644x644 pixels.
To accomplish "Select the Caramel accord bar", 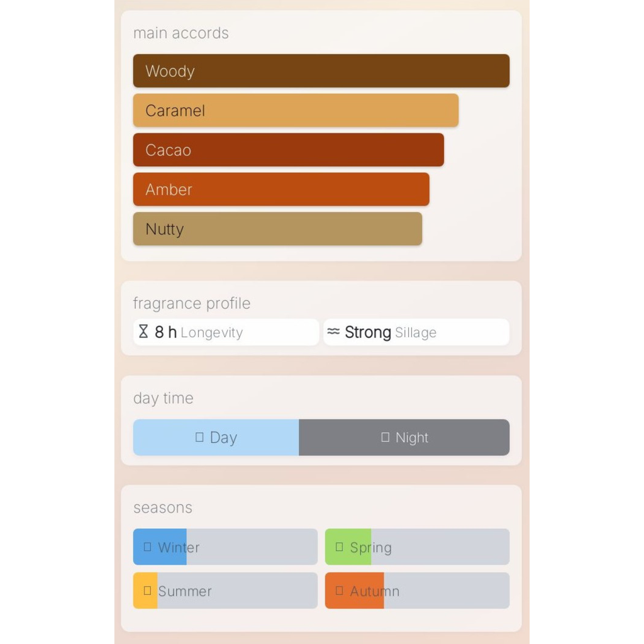I will coord(296,111).
